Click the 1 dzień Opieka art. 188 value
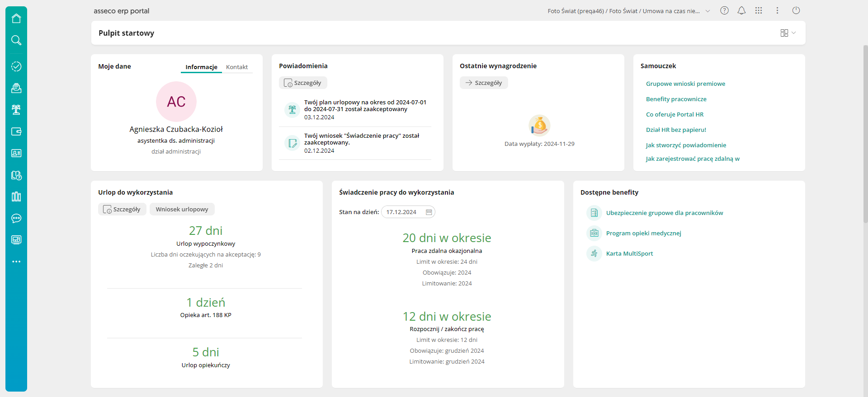The height and width of the screenshot is (397, 868). tap(206, 303)
